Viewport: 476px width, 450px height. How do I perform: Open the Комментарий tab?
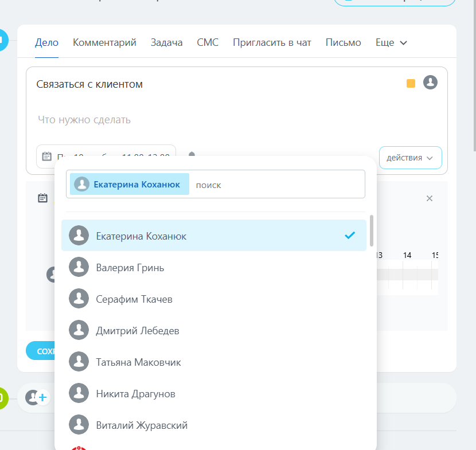[x=104, y=42]
